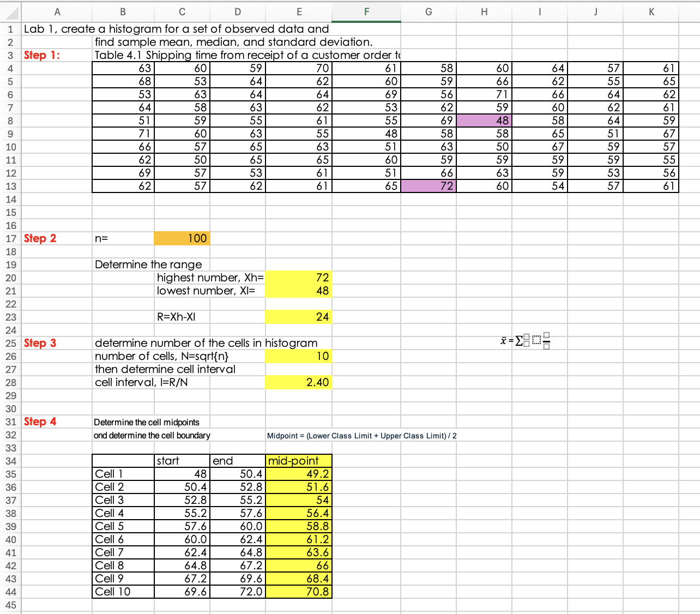Click the pink highlighted 48 cell in row 8
700x614 pixels.
(484, 121)
